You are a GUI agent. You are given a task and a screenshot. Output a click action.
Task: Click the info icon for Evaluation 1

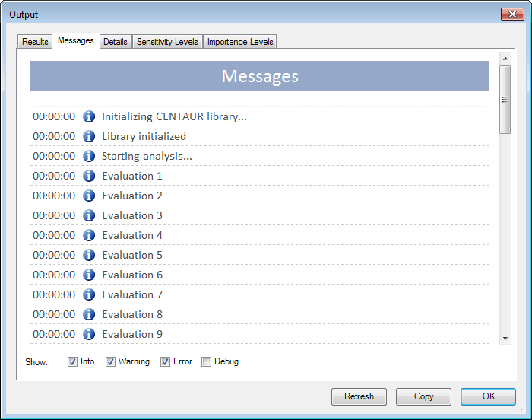89,176
